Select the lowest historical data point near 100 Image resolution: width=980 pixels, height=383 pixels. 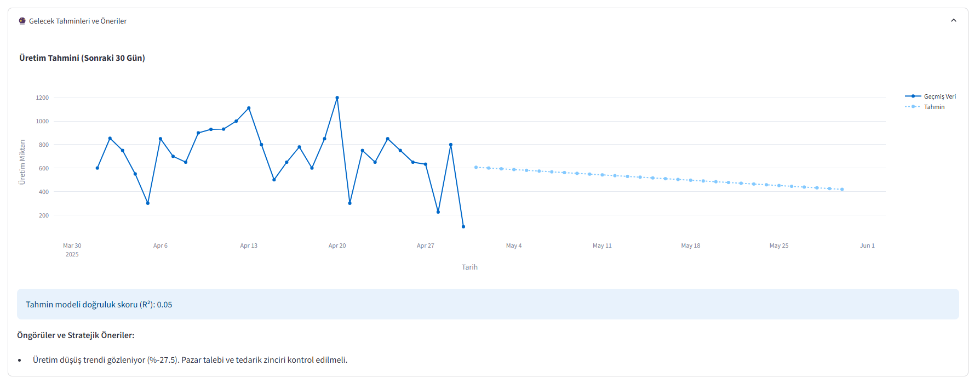pos(463,226)
